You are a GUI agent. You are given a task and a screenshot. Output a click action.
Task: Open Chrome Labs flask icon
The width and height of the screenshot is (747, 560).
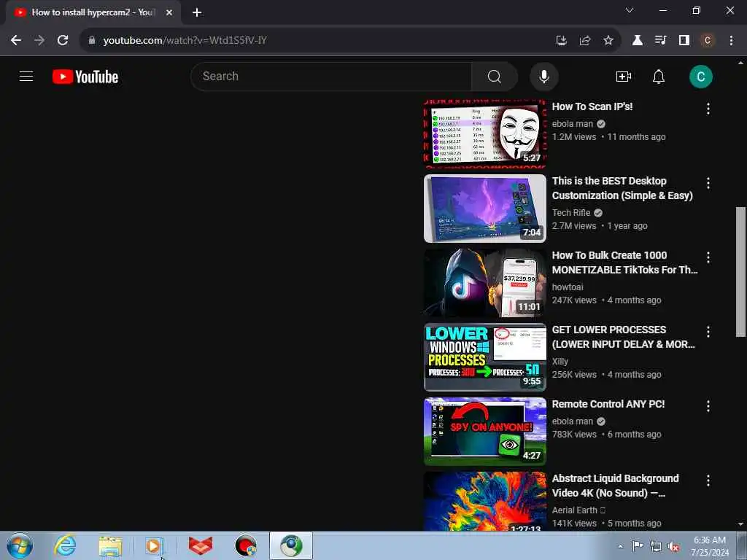[x=637, y=41]
